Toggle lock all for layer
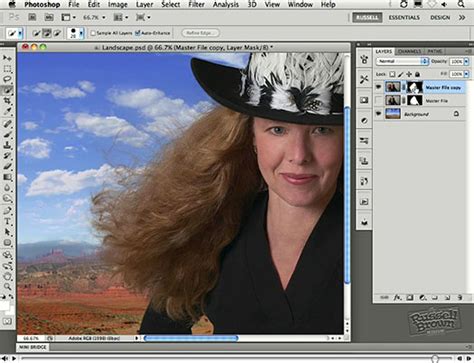The width and height of the screenshot is (474, 363). point(417,74)
